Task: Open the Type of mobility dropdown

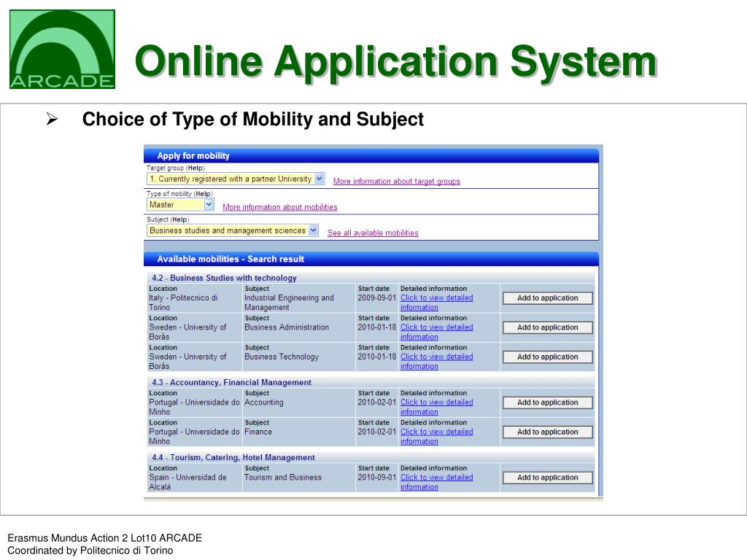Action: 180,205
